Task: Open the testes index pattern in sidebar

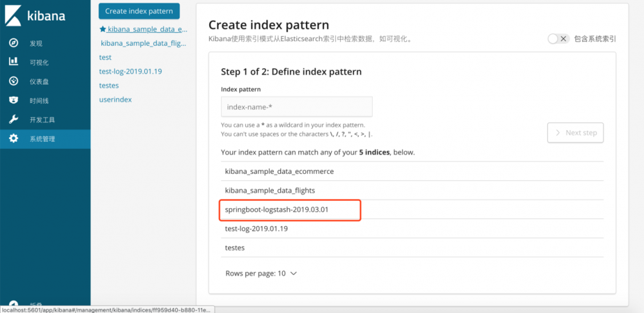Action: tap(109, 86)
